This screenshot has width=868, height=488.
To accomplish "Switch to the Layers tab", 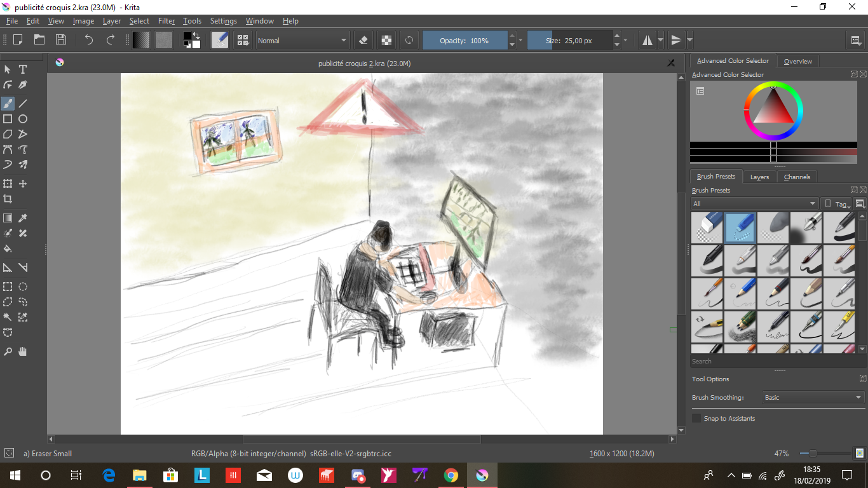I will click(759, 177).
